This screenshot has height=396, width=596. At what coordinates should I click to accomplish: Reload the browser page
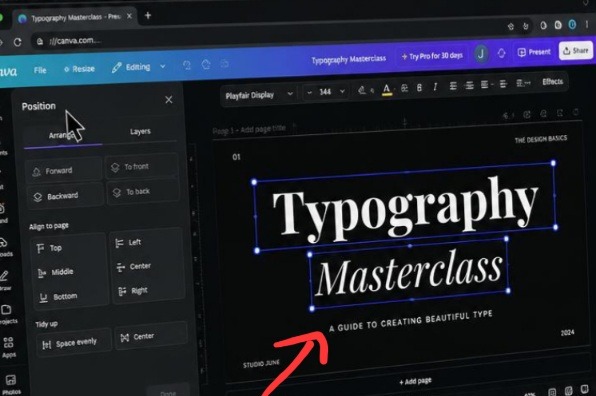point(17,42)
